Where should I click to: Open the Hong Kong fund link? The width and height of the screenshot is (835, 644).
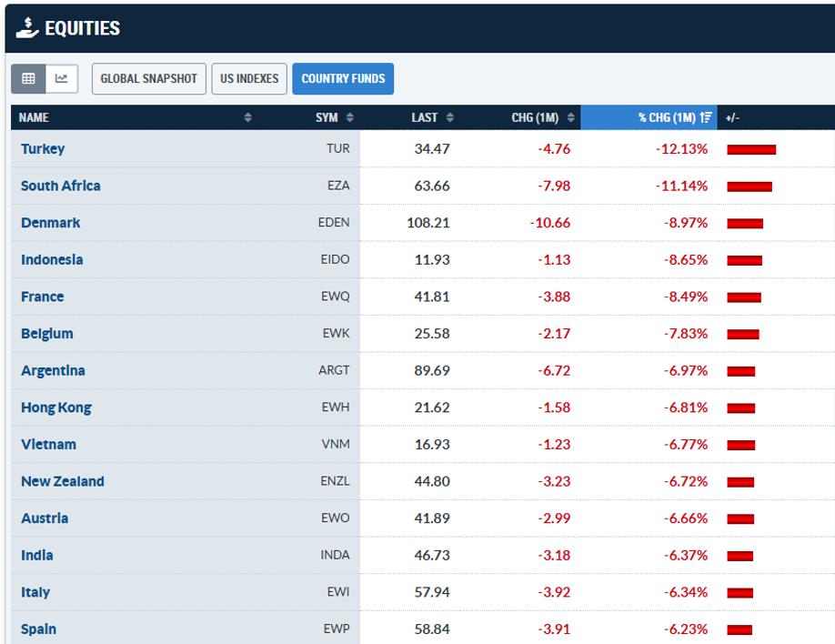[x=56, y=408]
